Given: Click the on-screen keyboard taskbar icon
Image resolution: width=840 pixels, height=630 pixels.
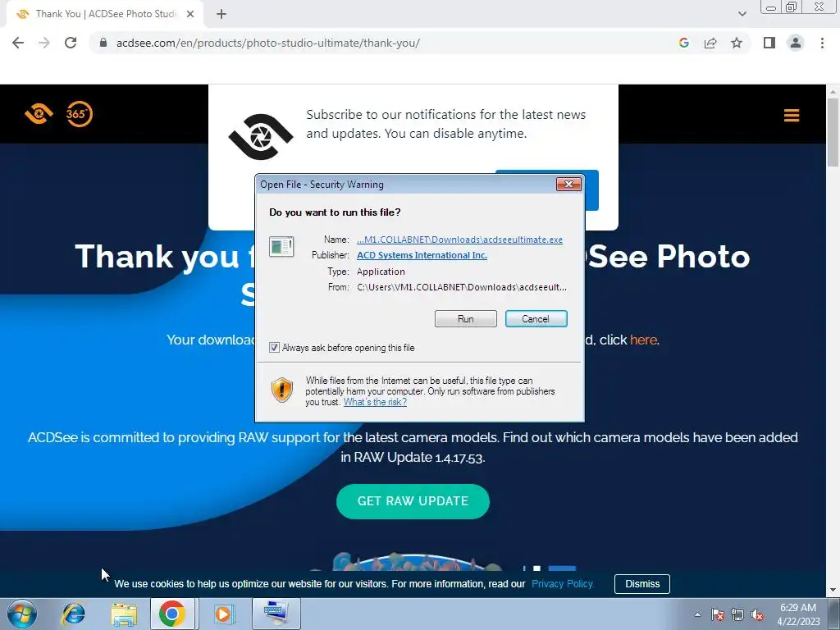Looking at the screenshot, I should click(x=276, y=614).
